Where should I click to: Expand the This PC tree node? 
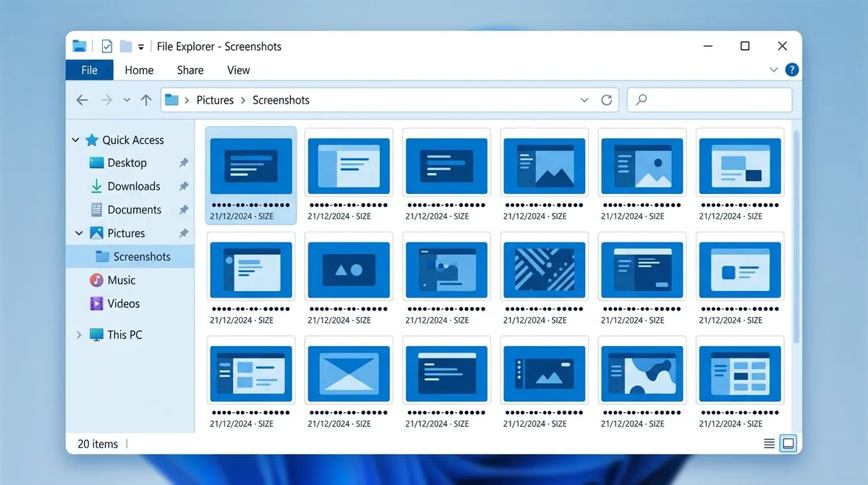(x=79, y=334)
